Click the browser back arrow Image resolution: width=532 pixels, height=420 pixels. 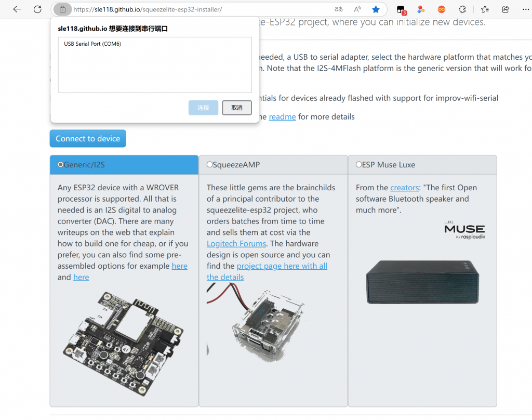coord(17,9)
